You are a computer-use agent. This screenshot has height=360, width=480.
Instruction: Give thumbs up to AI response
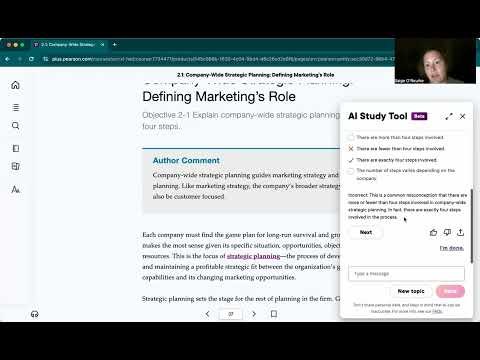pyautogui.click(x=433, y=233)
